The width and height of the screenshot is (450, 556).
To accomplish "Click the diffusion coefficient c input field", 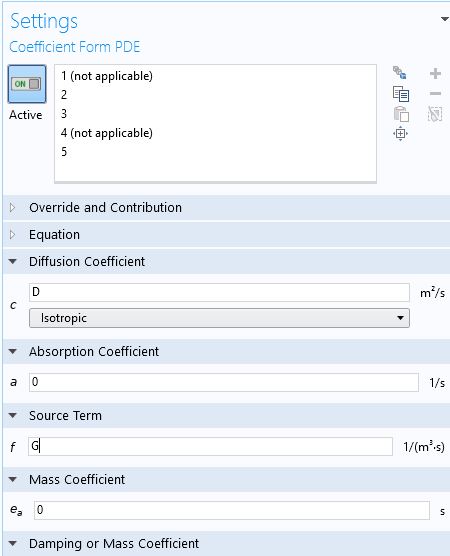I will click(x=219, y=293).
